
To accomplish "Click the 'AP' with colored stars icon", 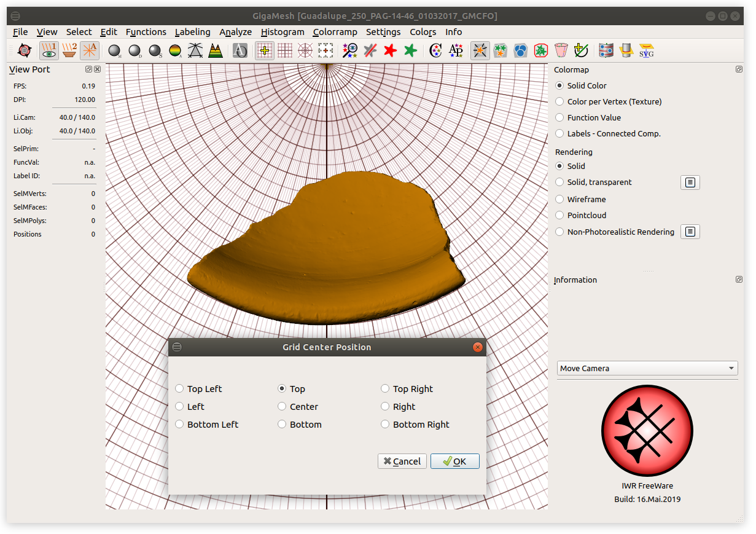I will point(456,50).
